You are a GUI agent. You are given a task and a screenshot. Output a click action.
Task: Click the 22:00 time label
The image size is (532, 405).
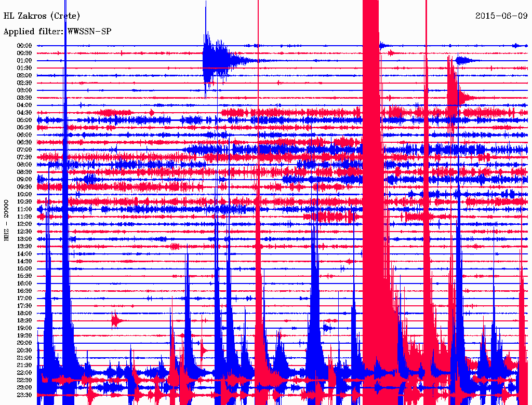(24, 373)
